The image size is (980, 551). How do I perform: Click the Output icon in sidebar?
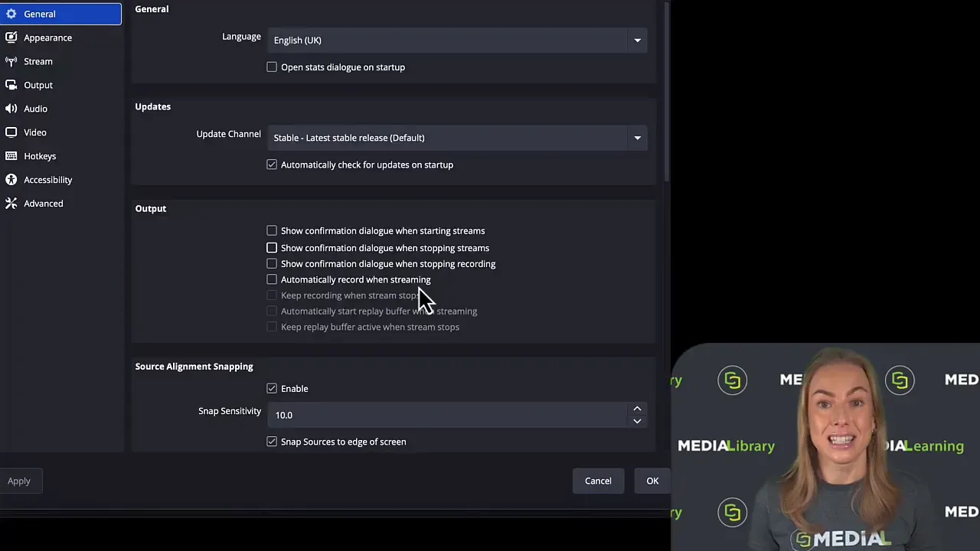click(x=11, y=85)
